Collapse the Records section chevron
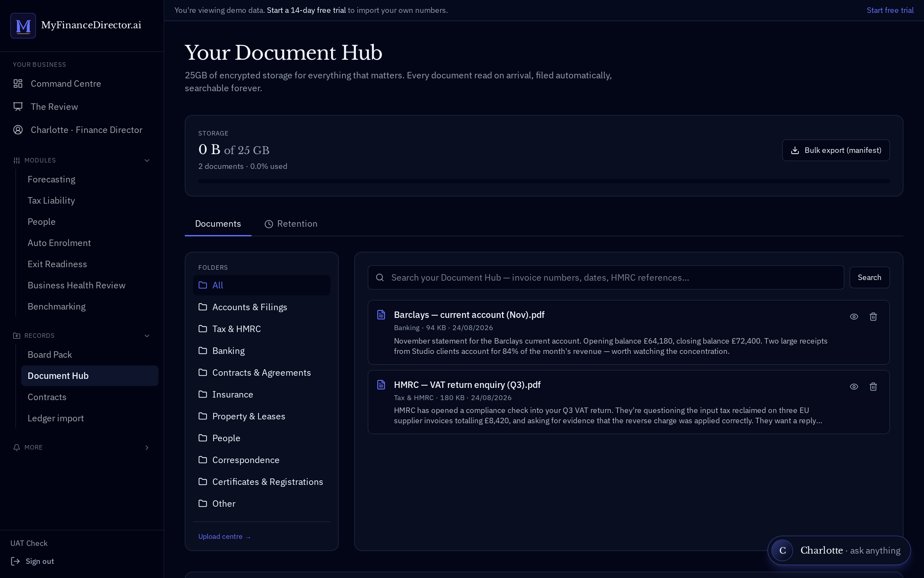Screen dimensions: 924x578 (147, 336)
